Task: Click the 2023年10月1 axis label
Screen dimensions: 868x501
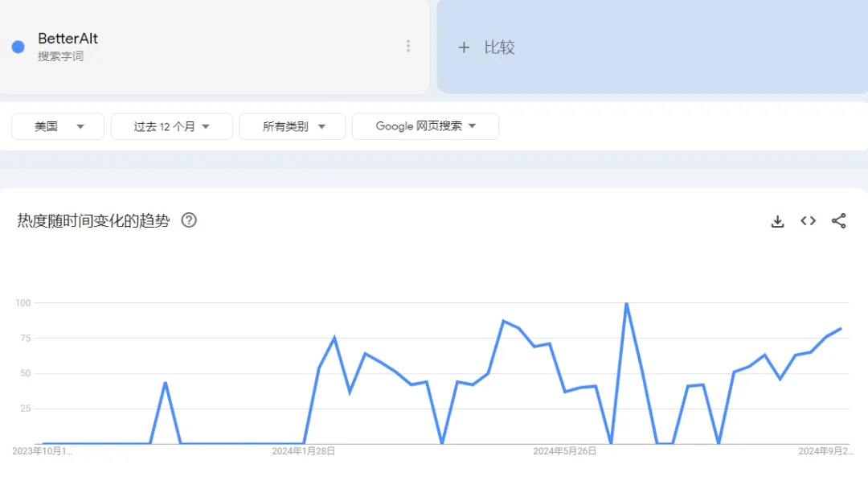Action: pyautogui.click(x=42, y=451)
